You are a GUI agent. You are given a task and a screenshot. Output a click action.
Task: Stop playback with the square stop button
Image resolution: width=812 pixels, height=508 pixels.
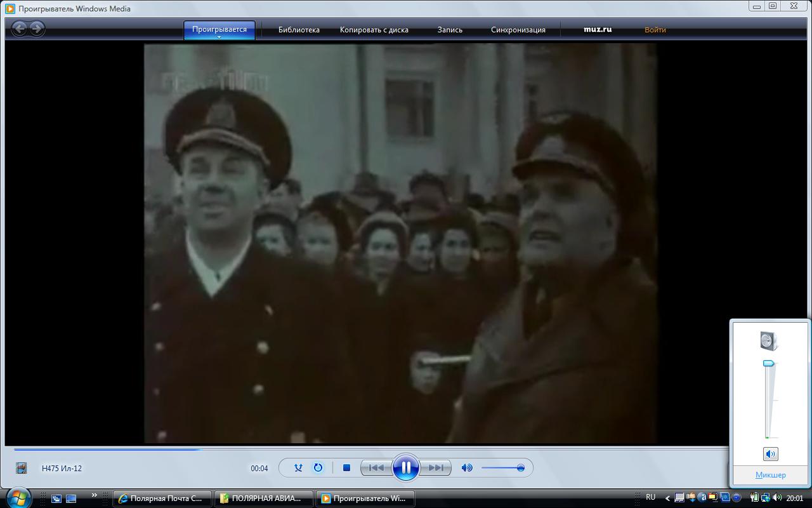346,468
